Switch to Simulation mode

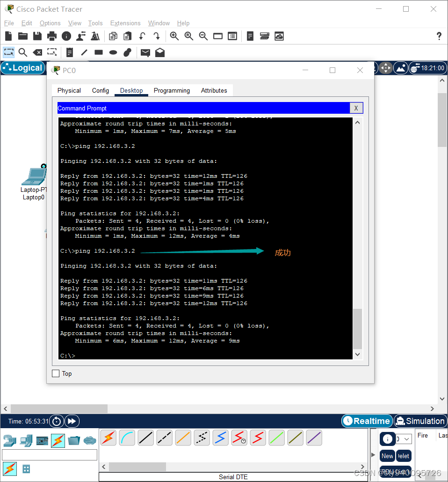coord(420,421)
